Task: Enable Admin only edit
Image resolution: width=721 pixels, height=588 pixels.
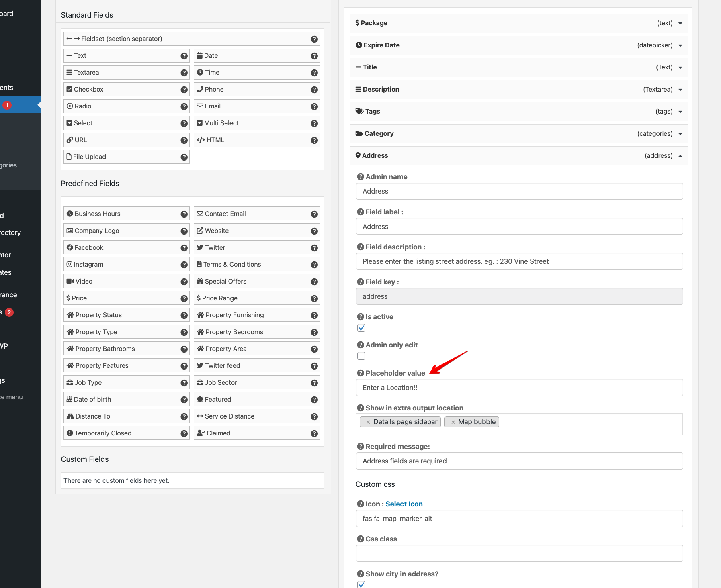Action: tap(361, 356)
